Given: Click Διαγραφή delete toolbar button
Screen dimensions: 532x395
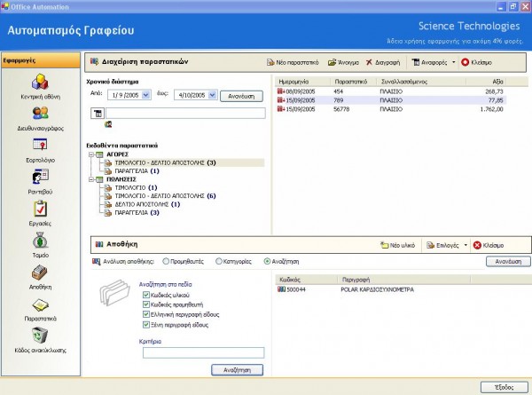Looking at the screenshot, I should pos(383,62).
